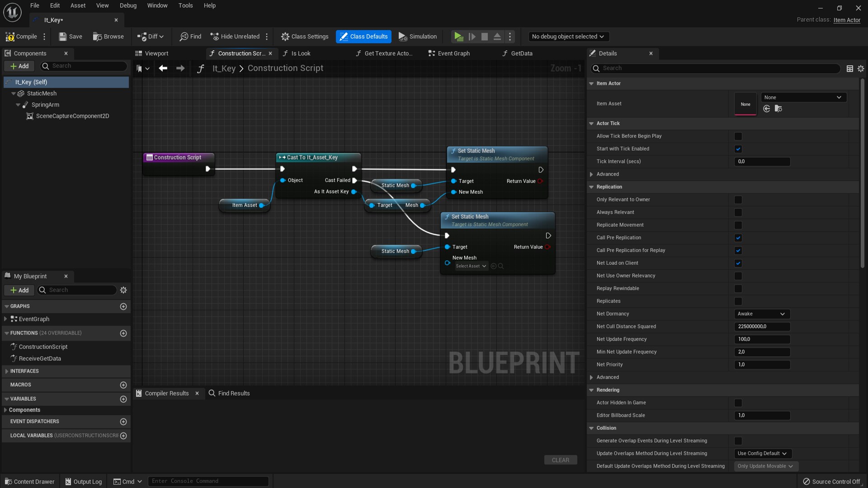Toggle Hide Unrelated nodes
Screen dimensions: 868x488
[x=235, y=37]
